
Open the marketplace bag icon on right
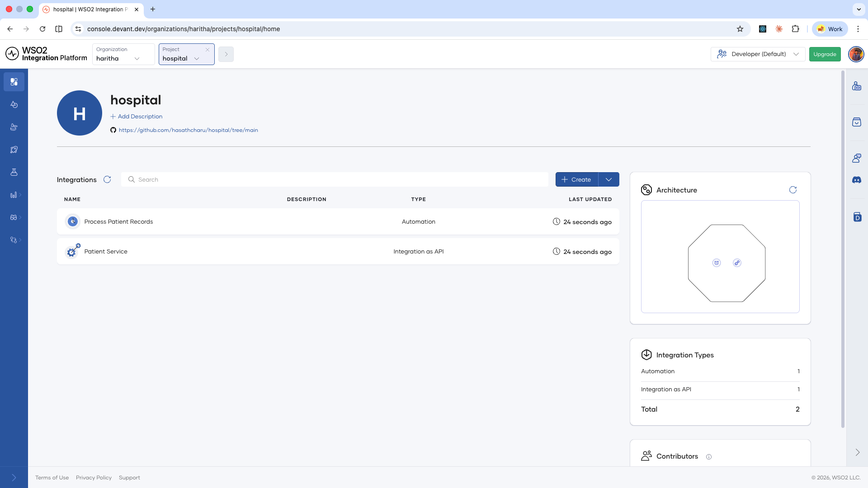click(857, 122)
